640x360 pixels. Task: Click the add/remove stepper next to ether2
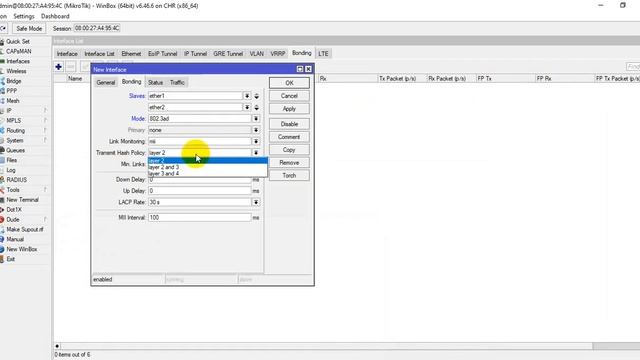pos(257,107)
